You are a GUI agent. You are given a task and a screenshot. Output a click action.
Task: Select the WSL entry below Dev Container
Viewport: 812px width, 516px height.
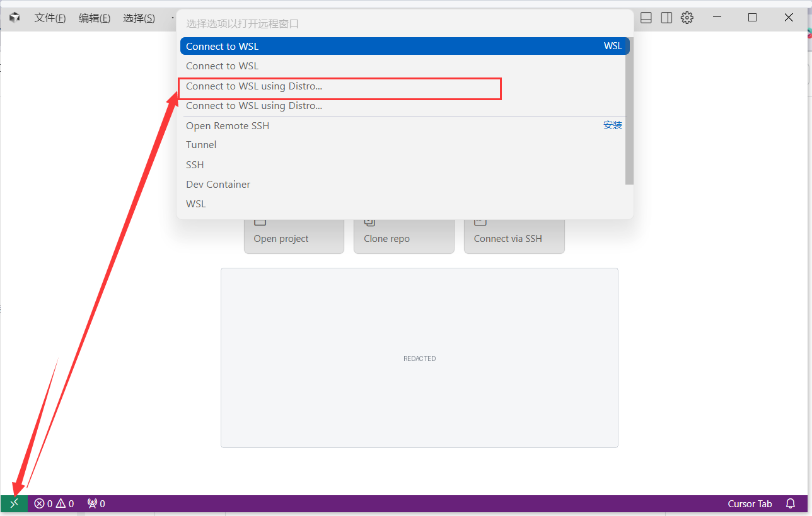pos(405,204)
